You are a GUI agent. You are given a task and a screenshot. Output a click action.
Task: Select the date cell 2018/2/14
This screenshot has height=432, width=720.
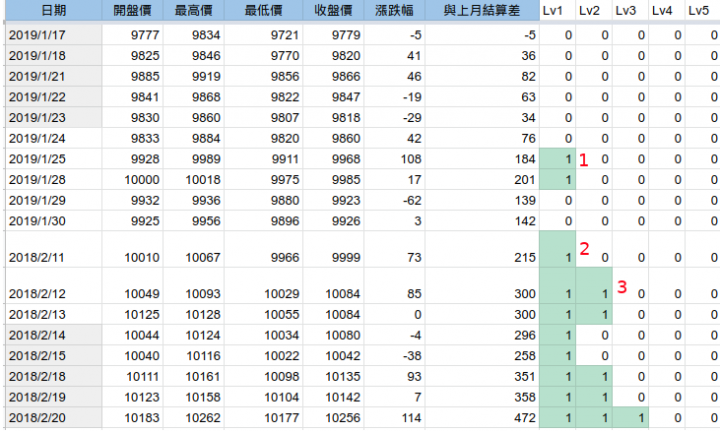tap(53, 335)
